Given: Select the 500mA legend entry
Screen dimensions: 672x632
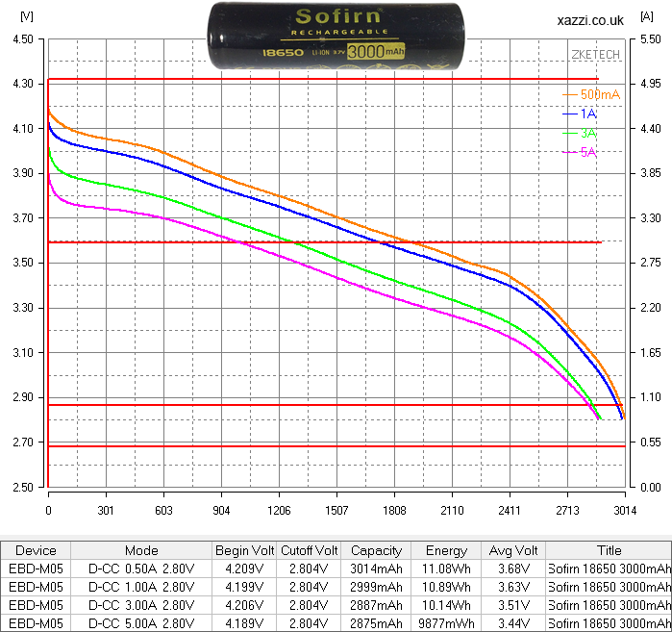Looking at the screenshot, I should [x=591, y=95].
